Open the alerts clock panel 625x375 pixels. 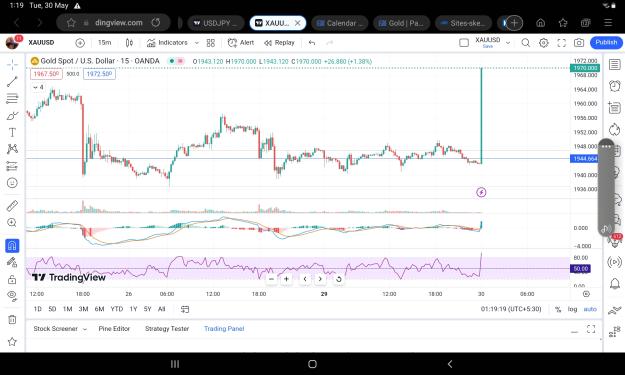615,86
